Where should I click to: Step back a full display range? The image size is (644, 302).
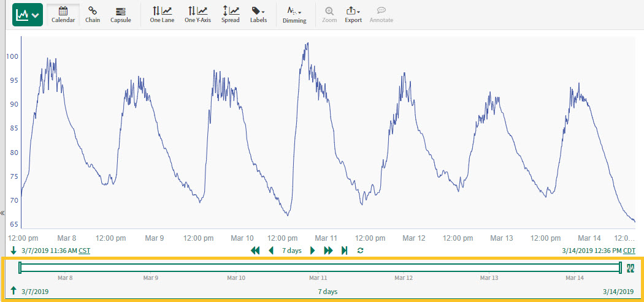[256, 251]
